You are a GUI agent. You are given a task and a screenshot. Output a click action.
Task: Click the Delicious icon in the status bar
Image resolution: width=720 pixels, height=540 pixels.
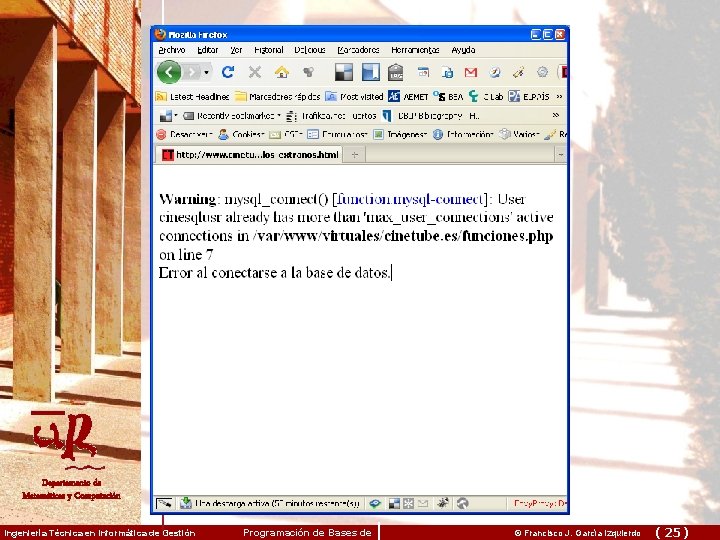(394, 504)
